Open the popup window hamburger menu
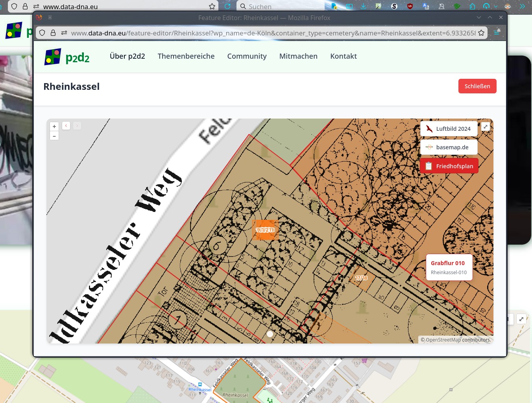The image size is (532, 403). (50, 17)
